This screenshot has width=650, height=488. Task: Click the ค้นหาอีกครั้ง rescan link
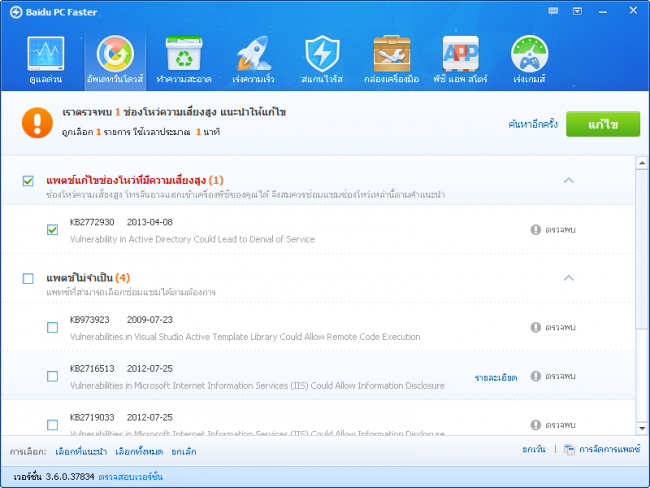click(533, 124)
